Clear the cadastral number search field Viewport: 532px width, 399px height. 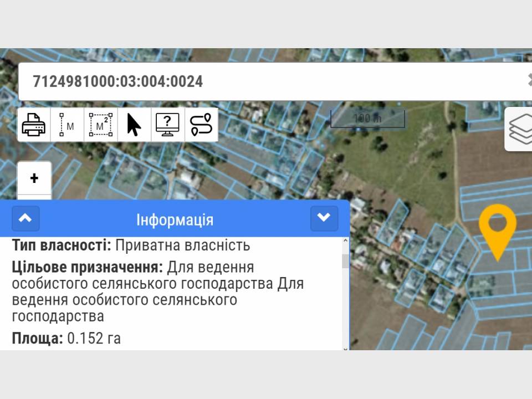[x=529, y=81]
